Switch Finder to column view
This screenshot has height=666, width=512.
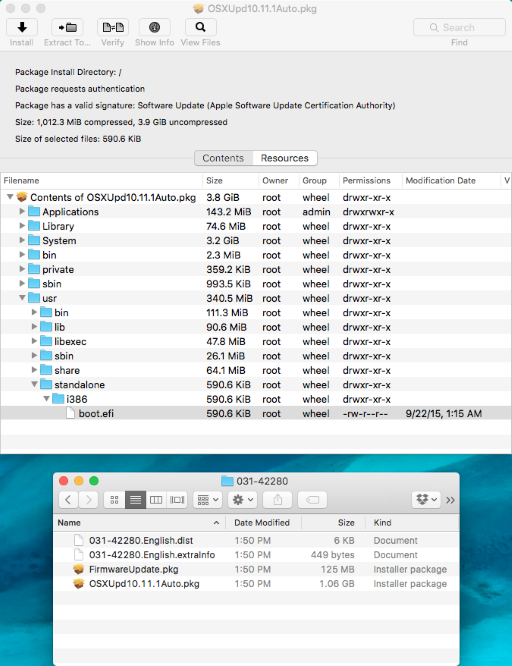pos(156,500)
